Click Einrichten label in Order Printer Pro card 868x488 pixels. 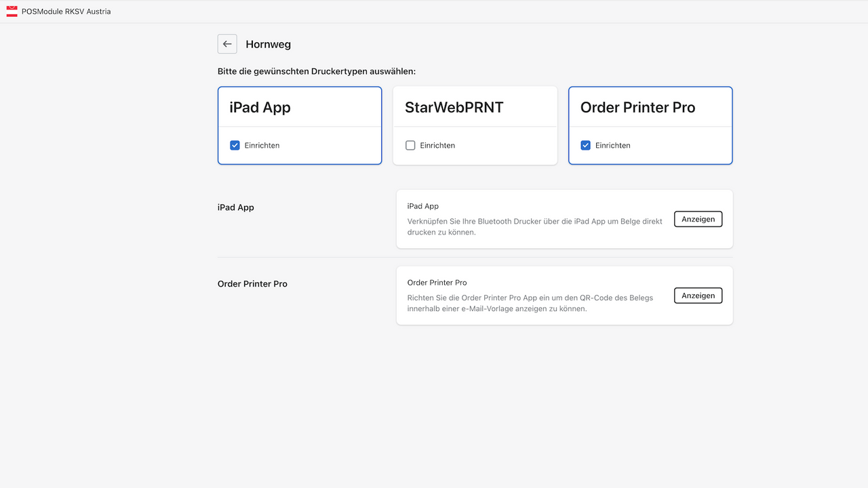pos(613,145)
